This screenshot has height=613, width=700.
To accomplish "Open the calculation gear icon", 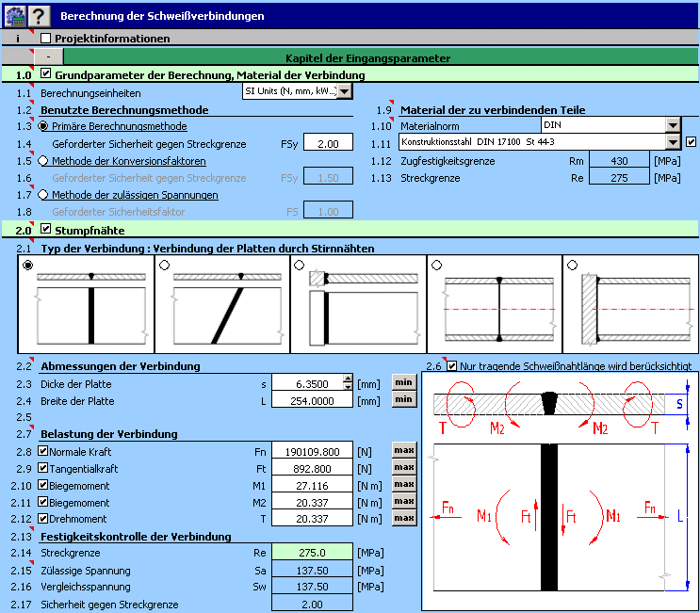I will tap(15, 16).
